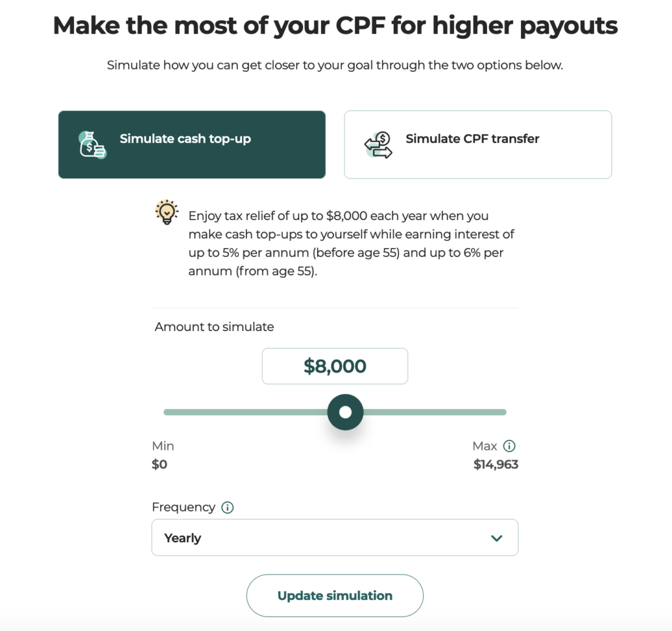This screenshot has width=672, height=631.
Task: Click the Amount to simulate label
Action: 215,326
